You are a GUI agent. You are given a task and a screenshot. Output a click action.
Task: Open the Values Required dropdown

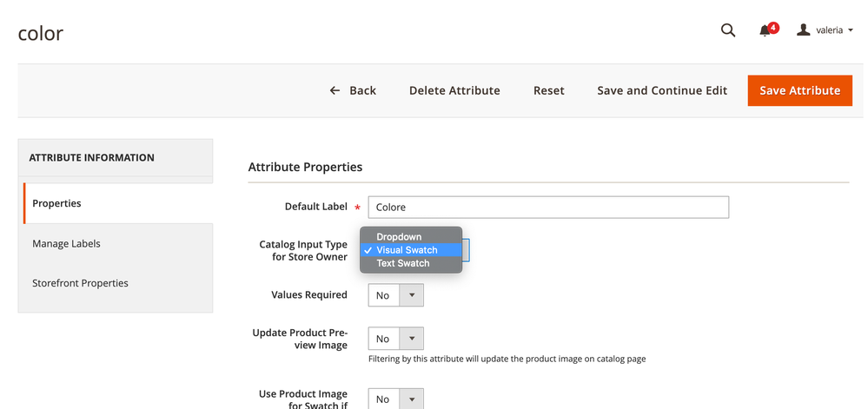(395, 295)
